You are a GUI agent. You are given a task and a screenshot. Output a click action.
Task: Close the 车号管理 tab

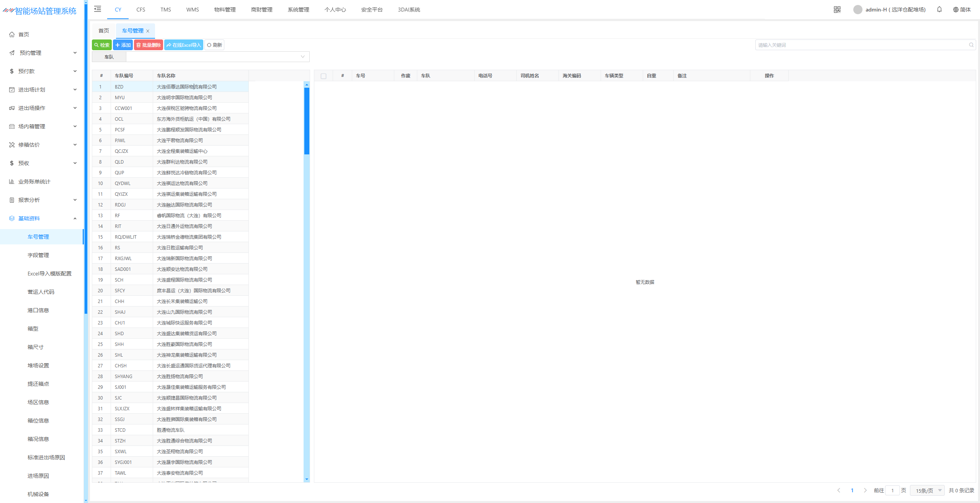click(148, 31)
